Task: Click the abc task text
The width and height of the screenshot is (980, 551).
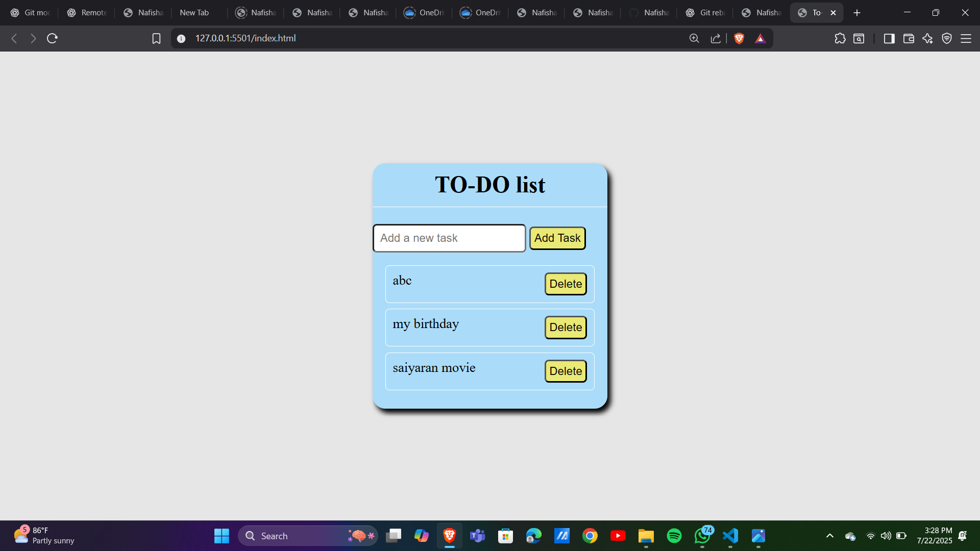Action: [x=402, y=281]
